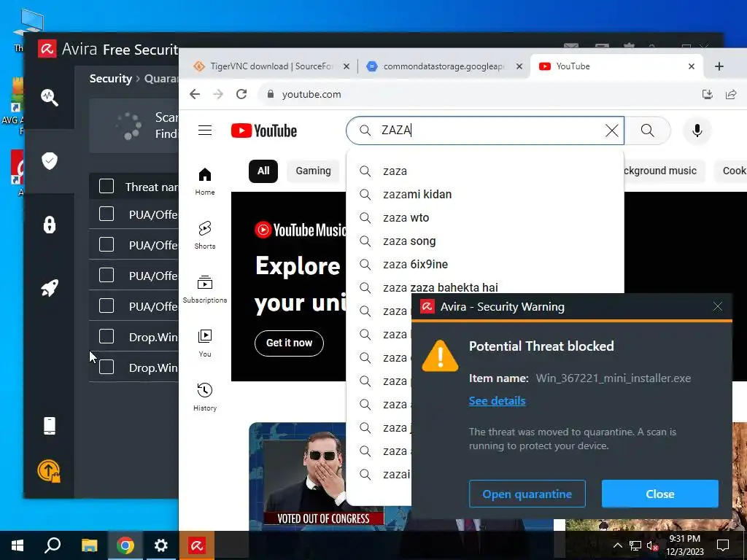
Task: Open File Explorer from taskbar
Action: (x=89, y=545)
